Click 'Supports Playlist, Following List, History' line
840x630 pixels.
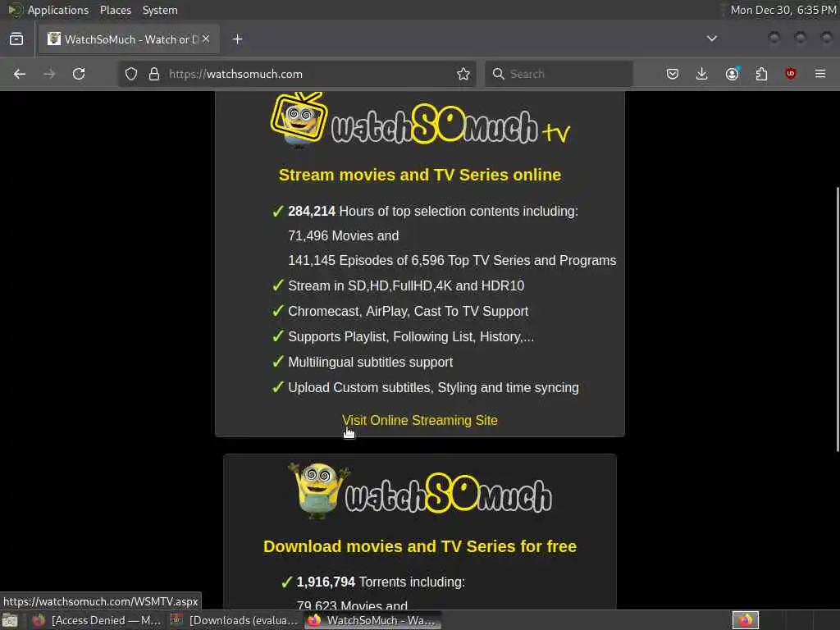tap(411, 336)
